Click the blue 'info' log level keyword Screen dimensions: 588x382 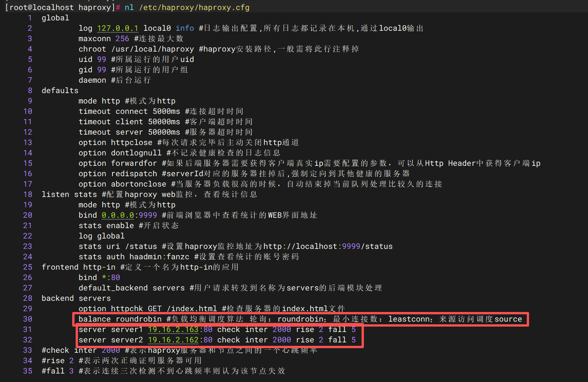point(185,28)
